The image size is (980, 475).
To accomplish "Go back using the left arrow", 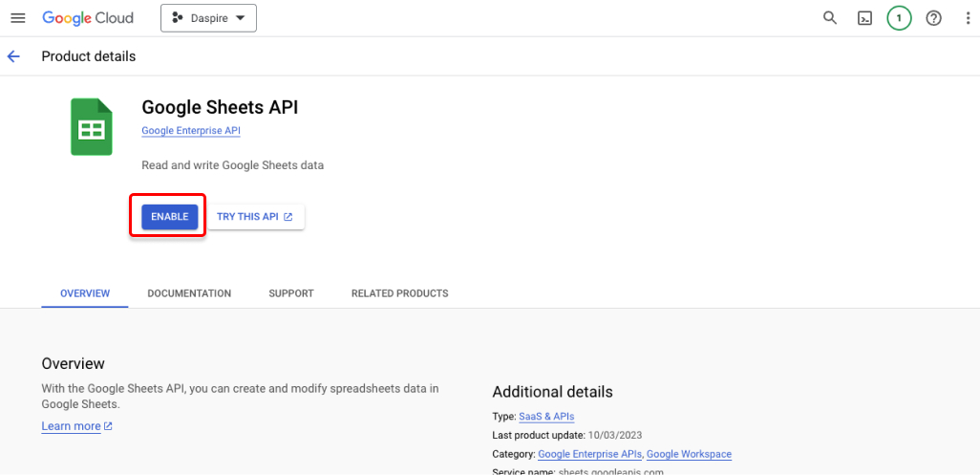I will (x=13, y=56).
